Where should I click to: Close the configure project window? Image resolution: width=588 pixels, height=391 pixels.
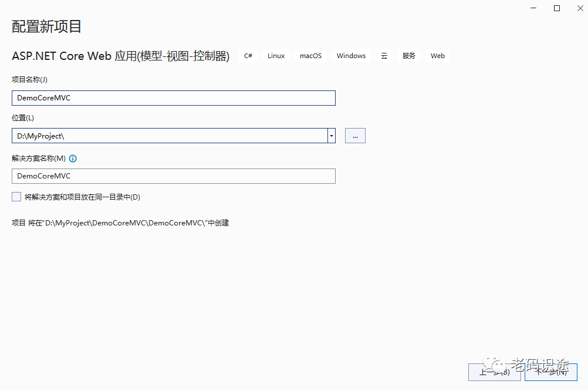point(580,8)
